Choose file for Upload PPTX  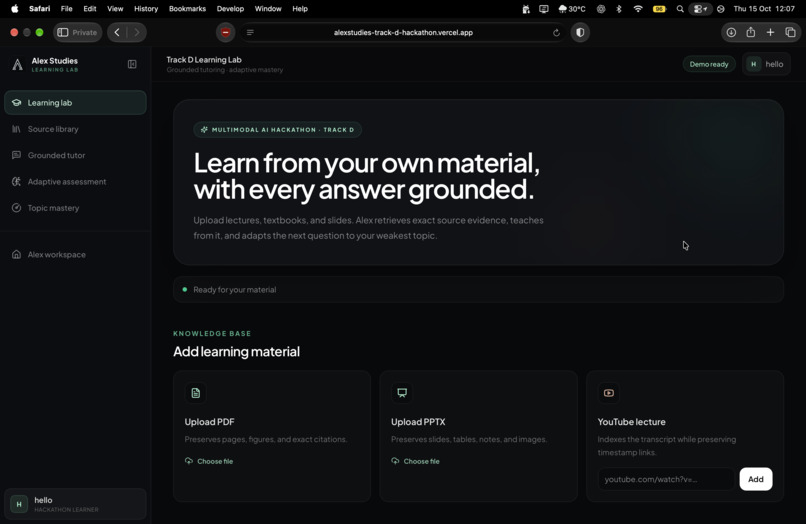415,461
